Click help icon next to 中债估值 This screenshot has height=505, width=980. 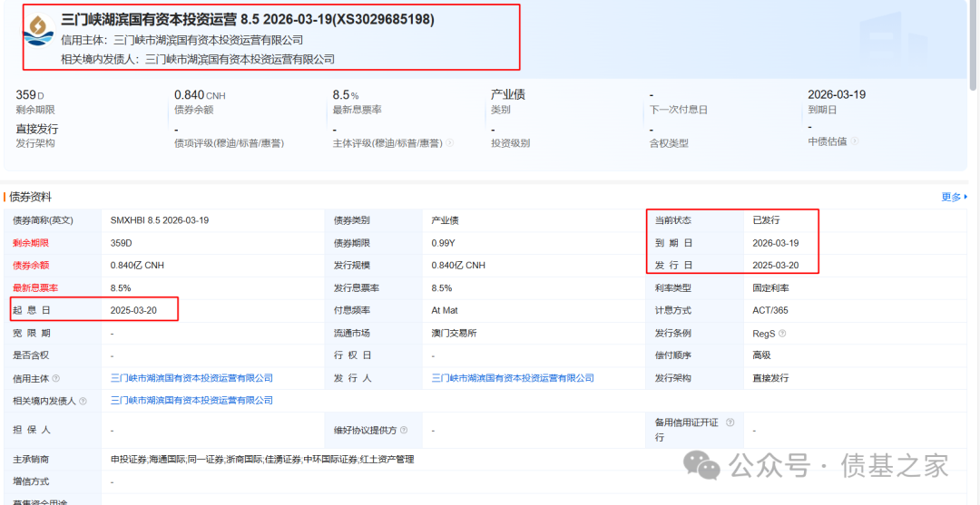tap(855, 141)
